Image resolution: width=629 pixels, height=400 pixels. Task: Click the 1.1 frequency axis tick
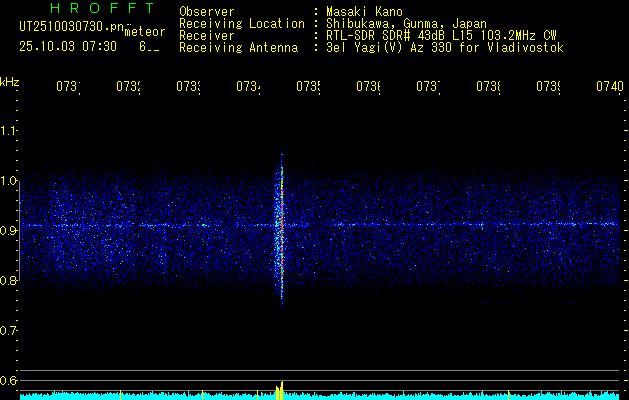tap(10, 130)
